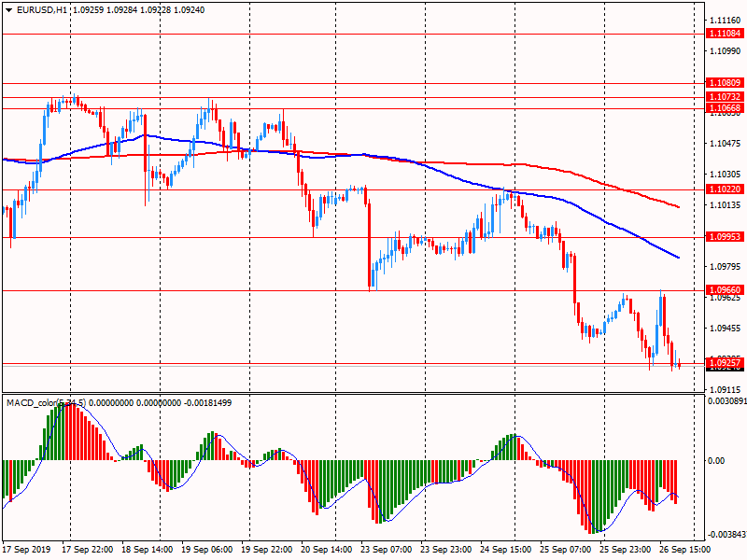Click the -0.00181499 MACD value readout
The width and height of the screenshot is (747, 560).
click(208, 403)
